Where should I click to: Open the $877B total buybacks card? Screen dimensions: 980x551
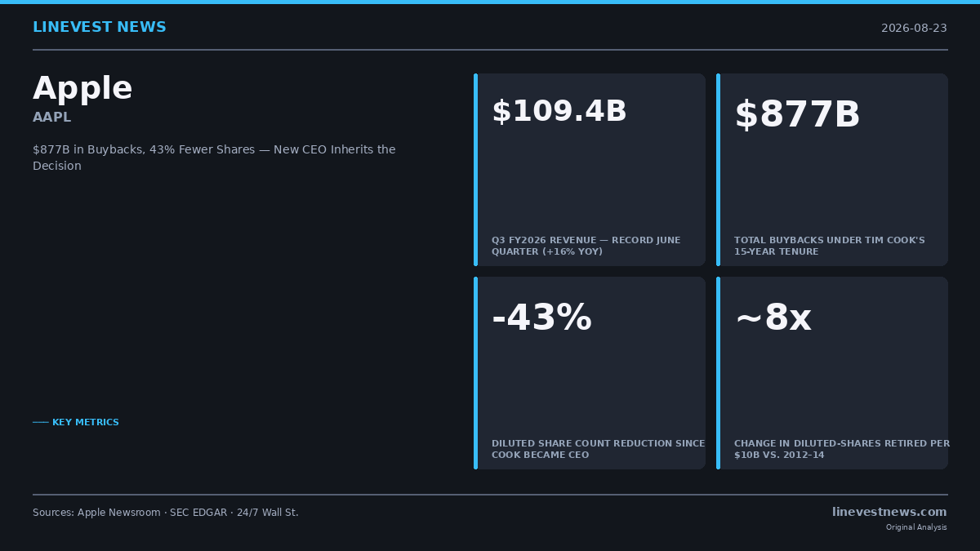[x=832, y=170]
